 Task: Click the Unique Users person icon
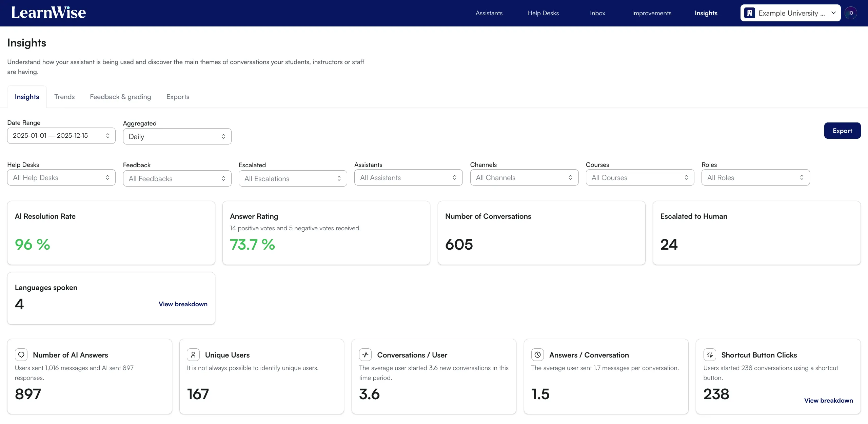click(x=193, y=355)
